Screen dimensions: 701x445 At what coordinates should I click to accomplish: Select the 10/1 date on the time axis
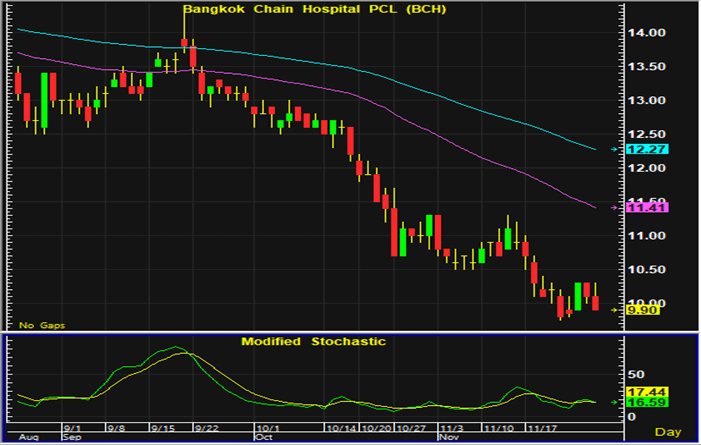tap(266, 427)
